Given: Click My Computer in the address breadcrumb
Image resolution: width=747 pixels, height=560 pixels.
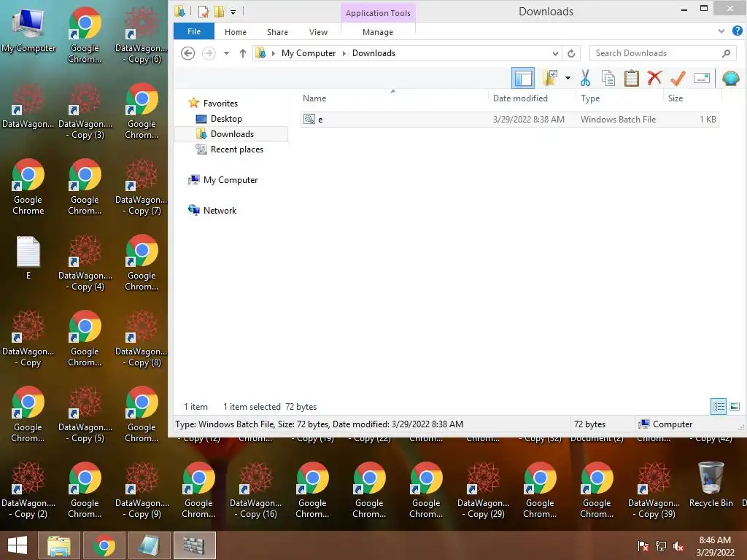Looking at the screenshot, I should [x=309, y=53].
